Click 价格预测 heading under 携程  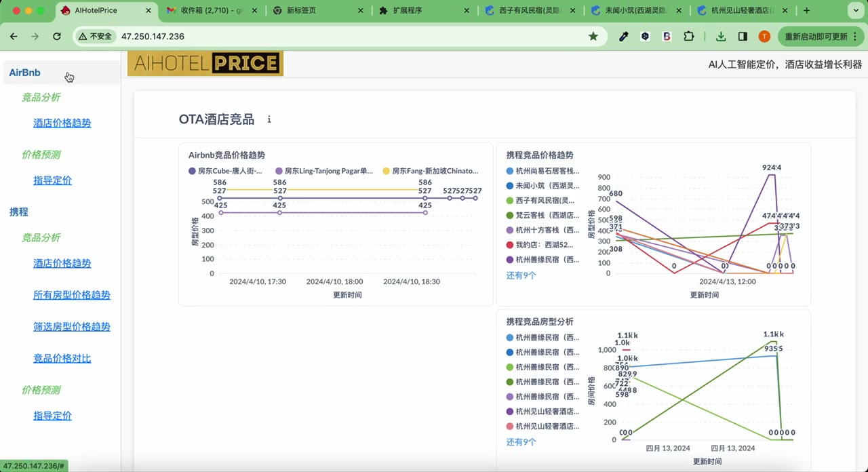pos(41,391)
